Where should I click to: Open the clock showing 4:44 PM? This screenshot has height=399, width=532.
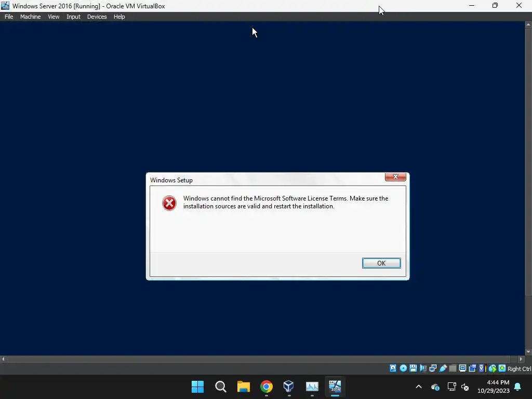[x=494, y=387]
